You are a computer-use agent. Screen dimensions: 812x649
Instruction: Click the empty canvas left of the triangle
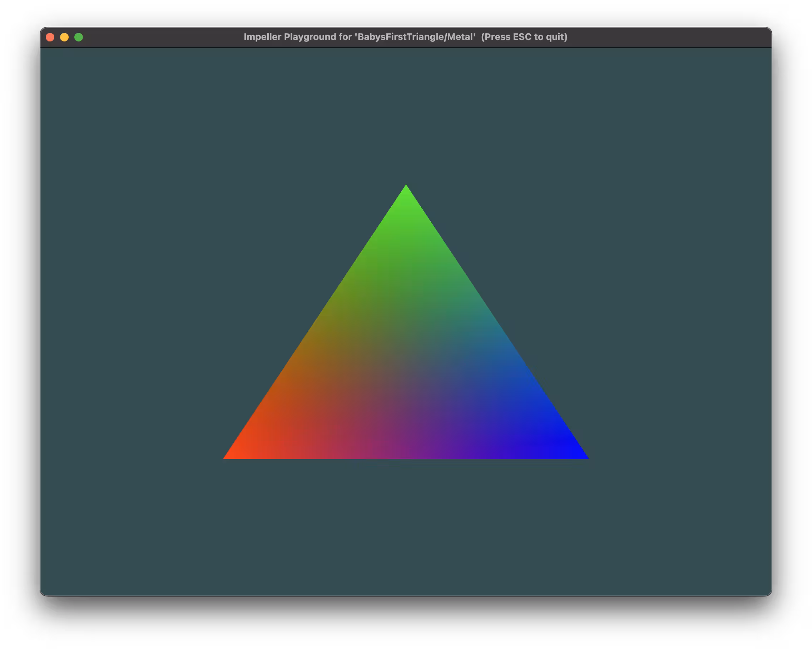point(132,320)
